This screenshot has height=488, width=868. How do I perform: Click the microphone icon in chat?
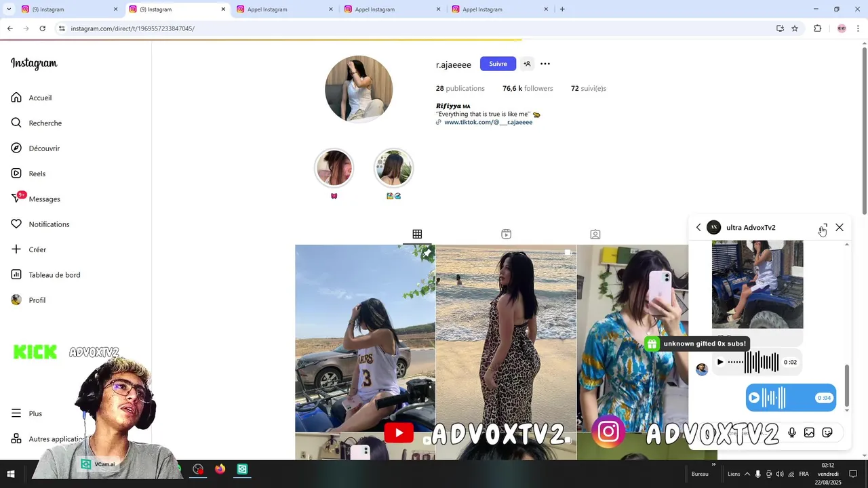[x=791, y=432]
